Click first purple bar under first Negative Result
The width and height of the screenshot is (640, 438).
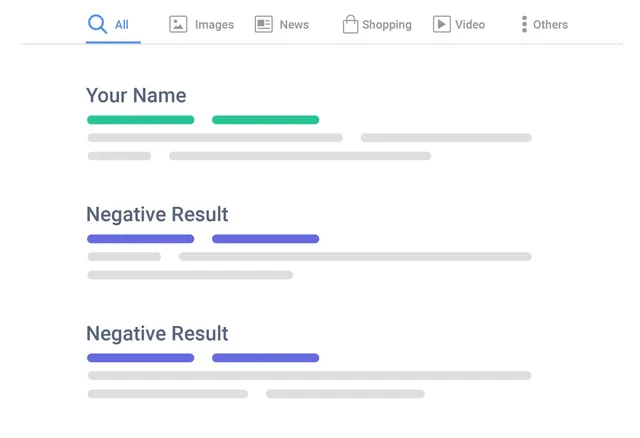click(140, 239)
